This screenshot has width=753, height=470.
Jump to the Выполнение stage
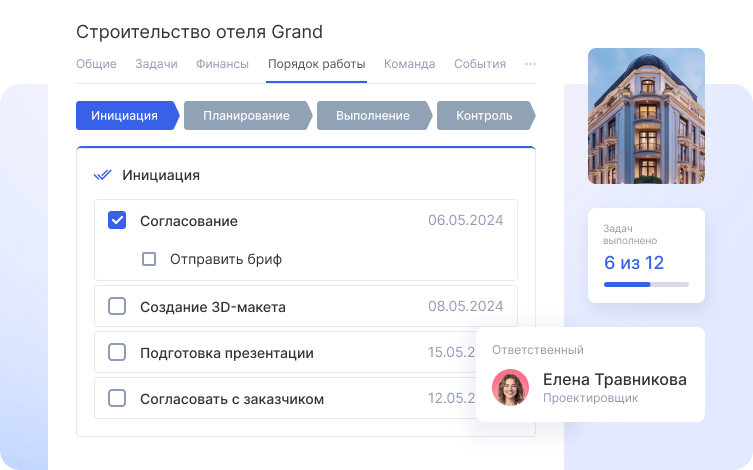[x=372, y=116]
